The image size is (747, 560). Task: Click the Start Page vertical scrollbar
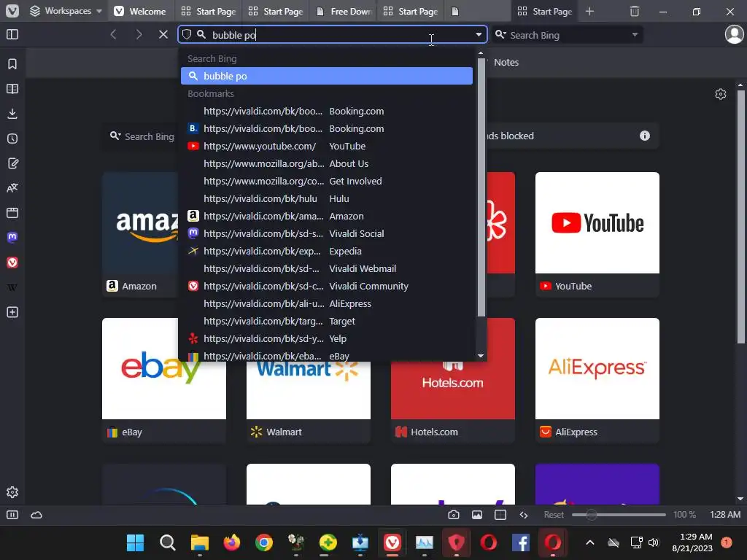740,217
